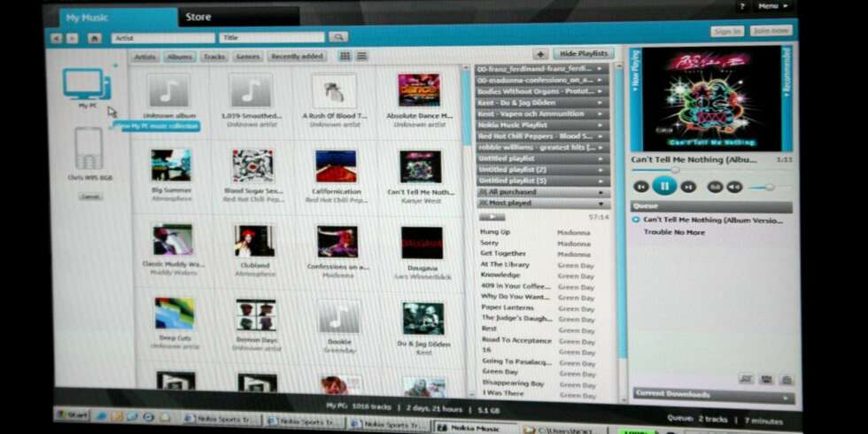Toggle the Now Playing side panel
Image resolution: width=868 pixels, height=434 pixels.
point(636,98)
